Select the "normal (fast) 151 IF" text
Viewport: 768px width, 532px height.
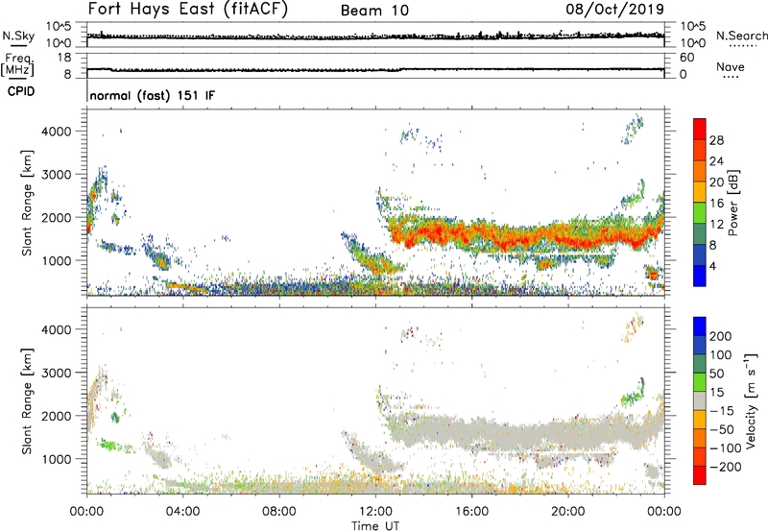click(153, 95)
